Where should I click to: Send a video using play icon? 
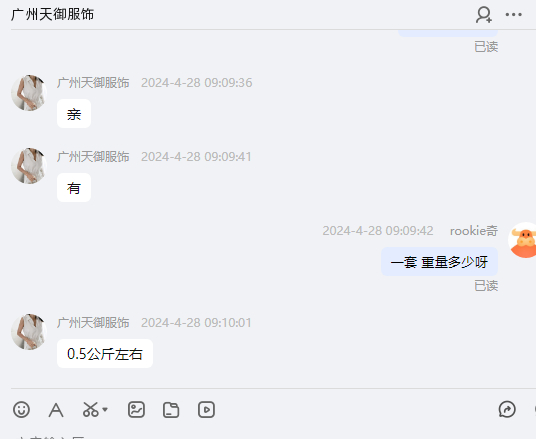point(206,409)
